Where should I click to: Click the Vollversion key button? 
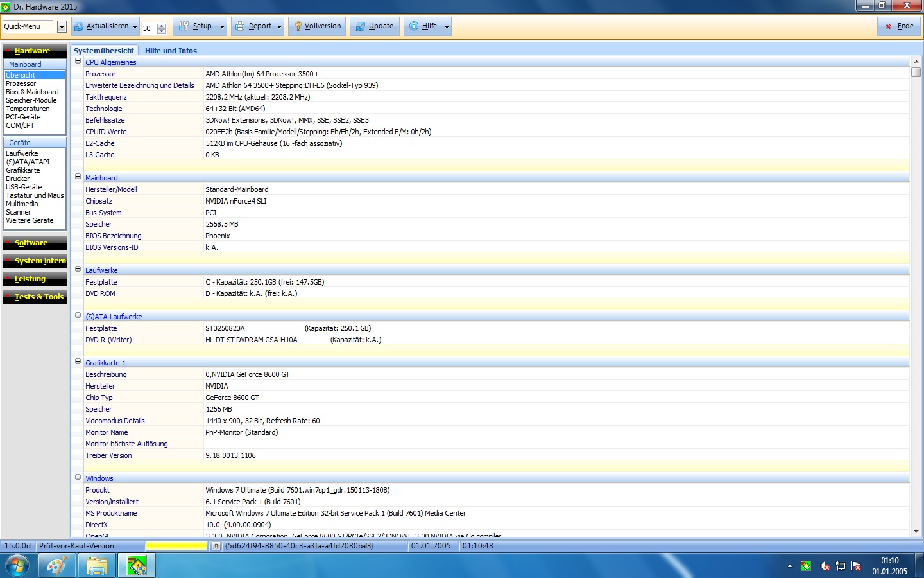317,26
